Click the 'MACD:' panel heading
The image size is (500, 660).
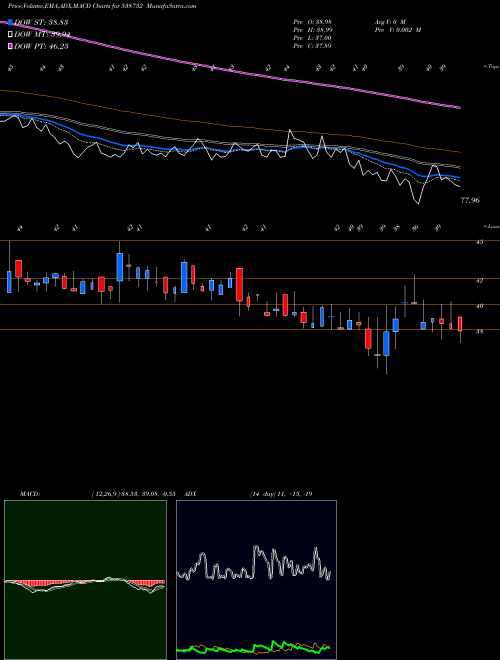point(29,494)
